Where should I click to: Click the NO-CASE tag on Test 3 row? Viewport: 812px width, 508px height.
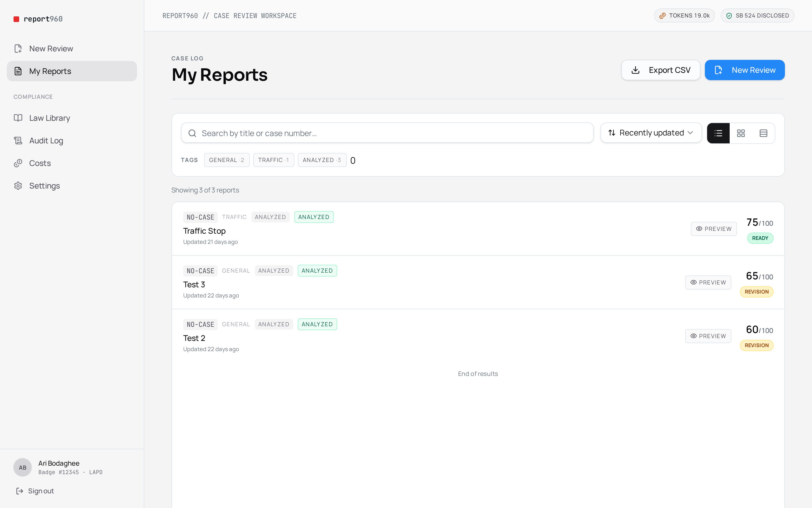coord(200,271)
